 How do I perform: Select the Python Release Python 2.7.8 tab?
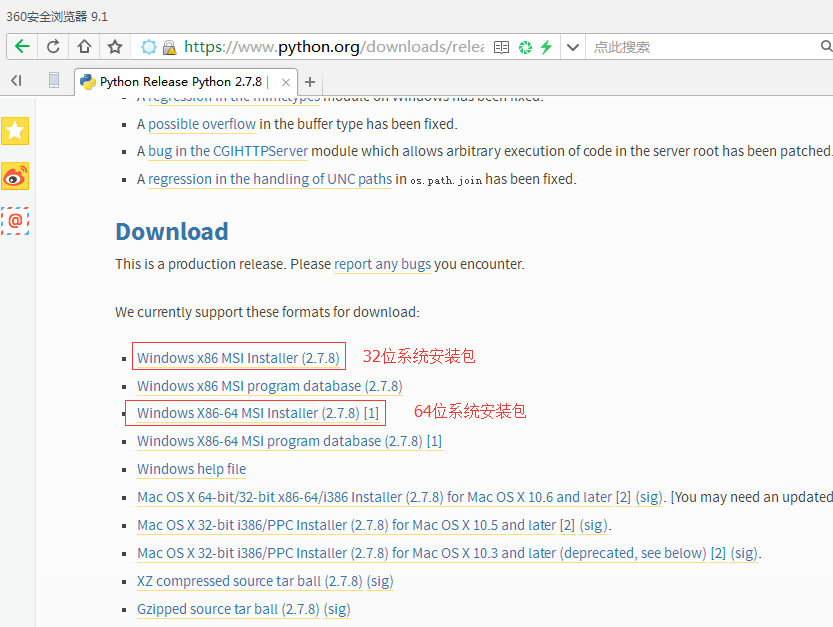click(x=181, y=82)
